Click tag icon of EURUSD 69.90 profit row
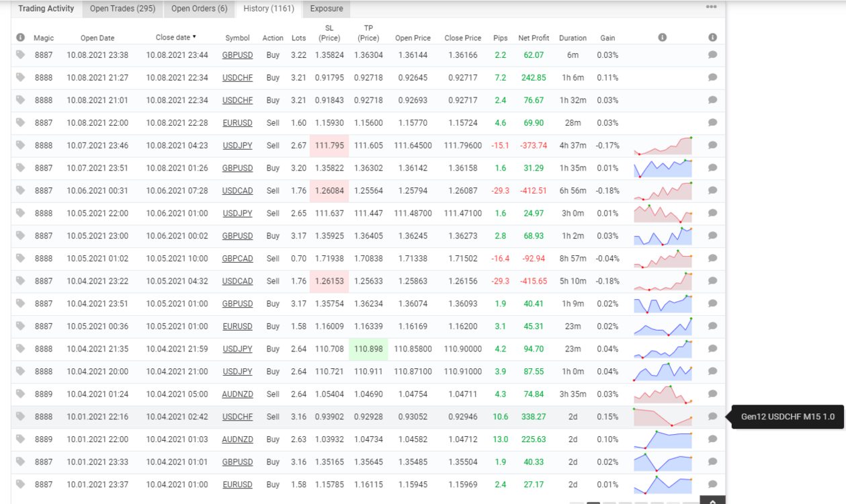 pos(20,122)
